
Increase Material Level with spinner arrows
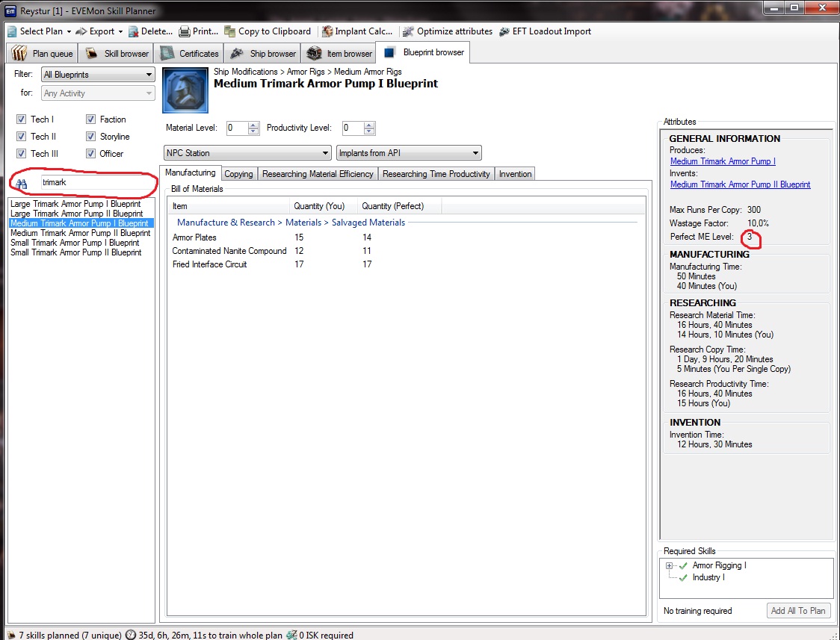point(253,125)
